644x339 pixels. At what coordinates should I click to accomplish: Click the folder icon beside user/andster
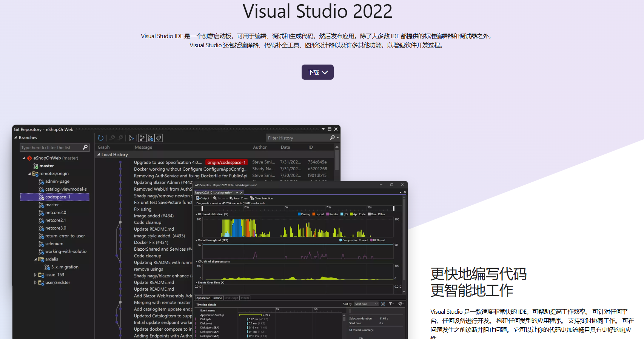(x=41, y=283)
